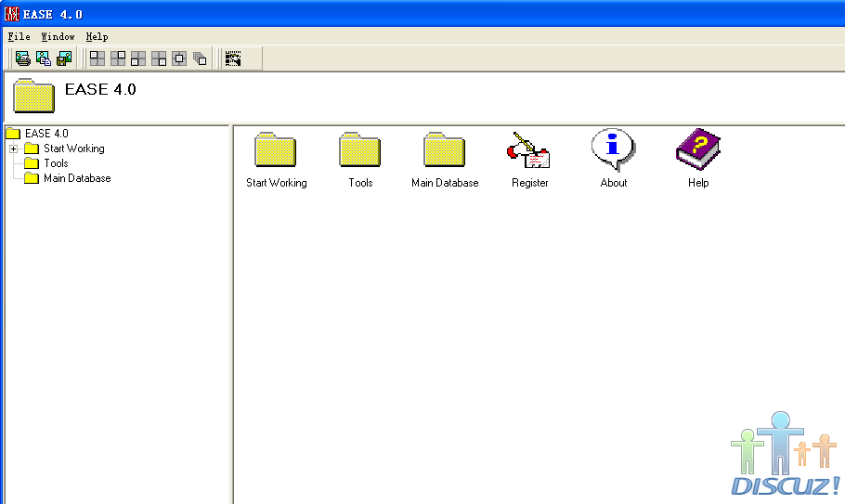Open the Main Database folder icon
This screenshot has width=845, height=504.
pos(444,149)
